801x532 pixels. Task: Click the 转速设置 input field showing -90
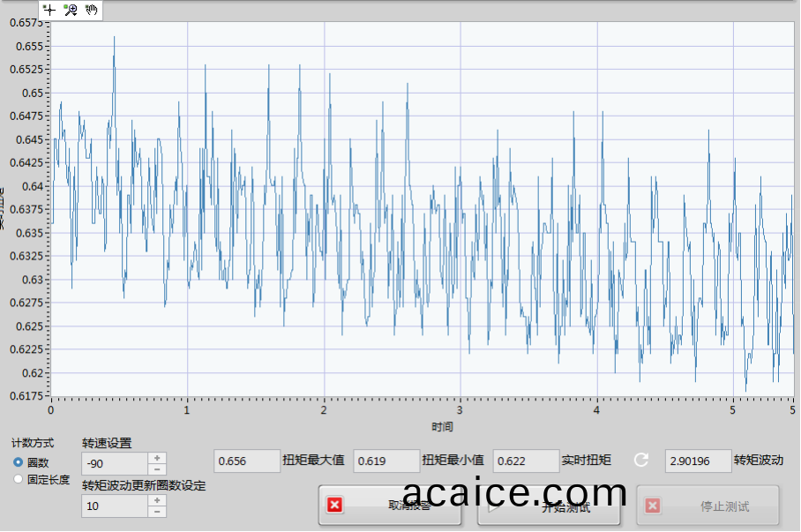coord(114,464)
